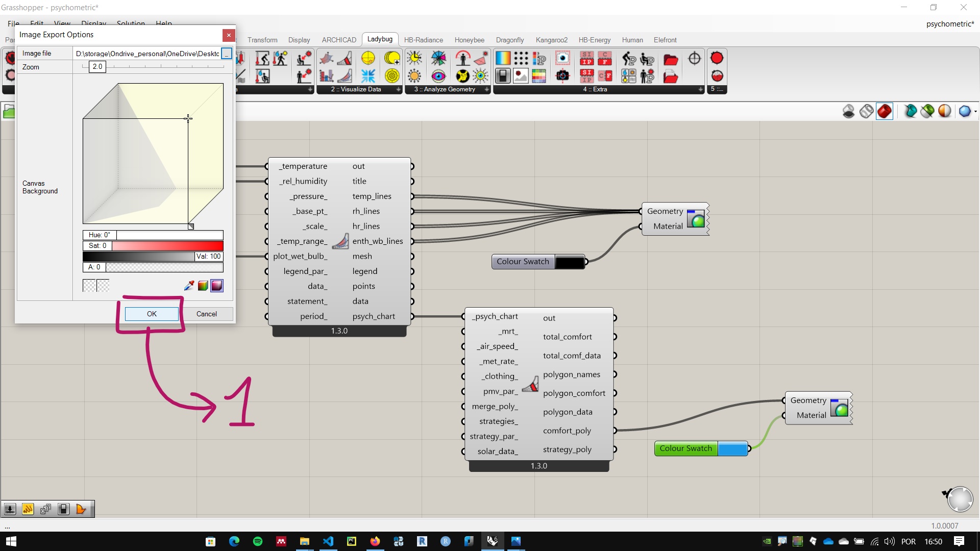This screenshot has height=551, width=980.
Task: Toggle the red shaded preview mode
Action: [885, 111]
